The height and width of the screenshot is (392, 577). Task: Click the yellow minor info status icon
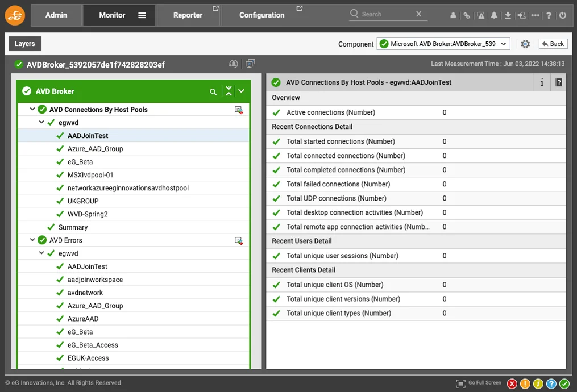click(x=538, y=383)
